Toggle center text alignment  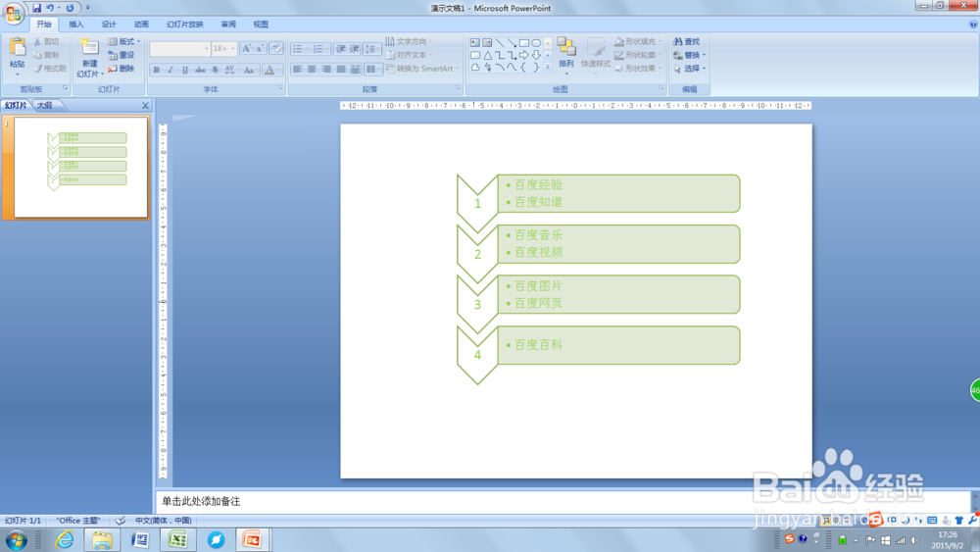pyautogui.click(x=312, y=69)
